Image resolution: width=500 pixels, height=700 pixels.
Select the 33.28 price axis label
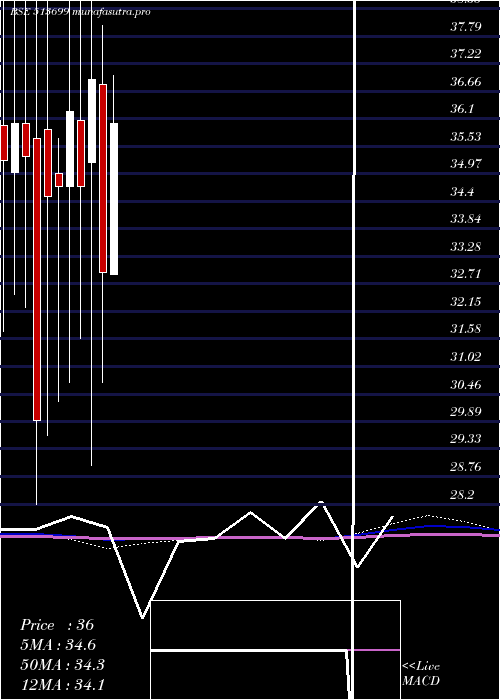[x=466, y=246]
